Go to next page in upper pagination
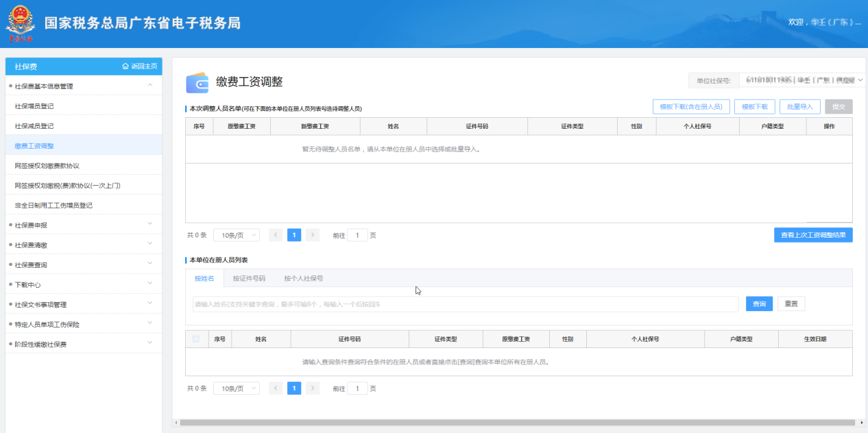The image size is (868, 433). 313,235
